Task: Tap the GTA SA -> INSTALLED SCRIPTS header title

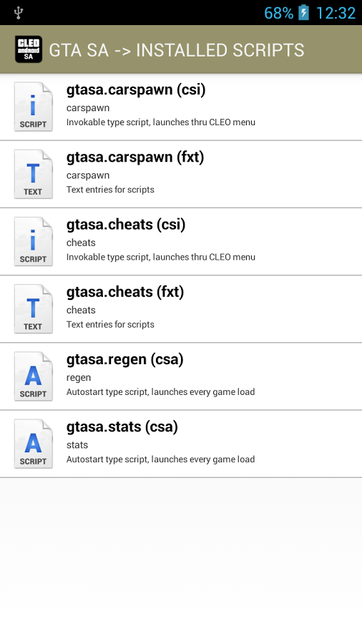Action: pos(177,50)
